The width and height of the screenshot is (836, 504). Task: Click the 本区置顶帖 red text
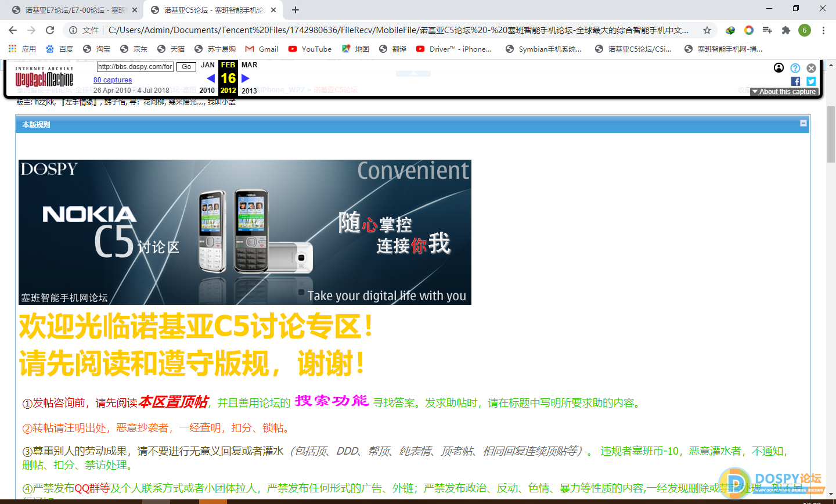coord(173,402)
